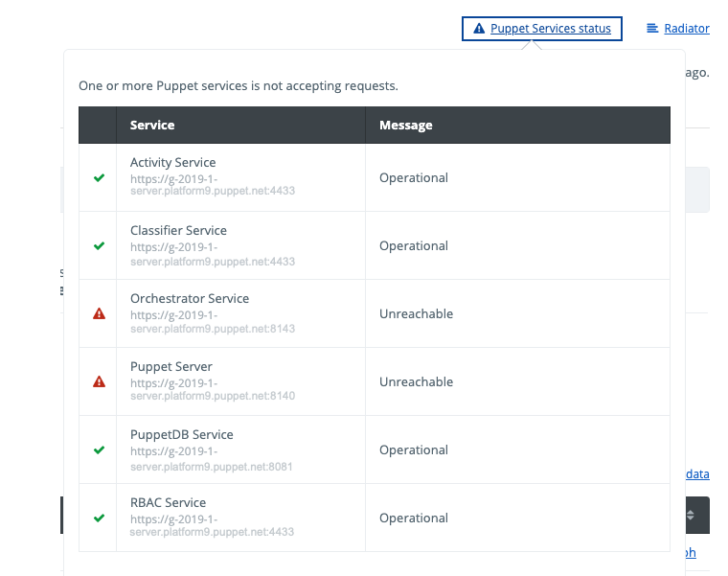Click the Radiator list icon
This screenshot has width=728, height=576.
(652, 29)
